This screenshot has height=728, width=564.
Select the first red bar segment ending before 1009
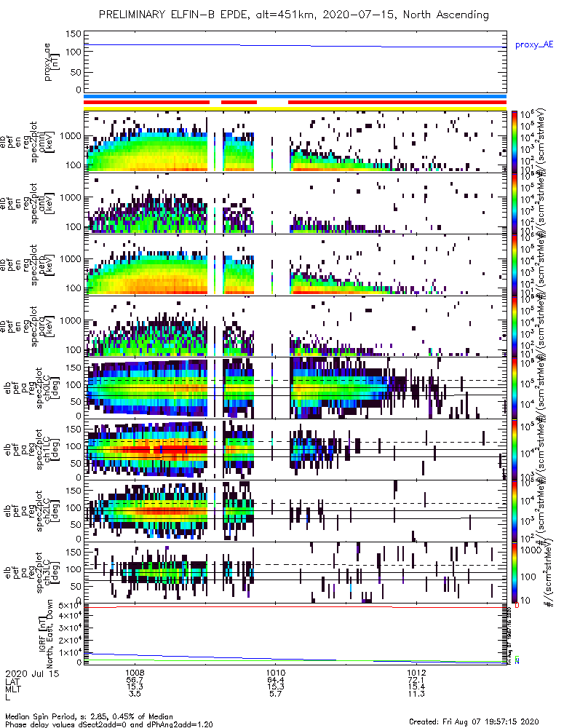click(x=146, y=102)
